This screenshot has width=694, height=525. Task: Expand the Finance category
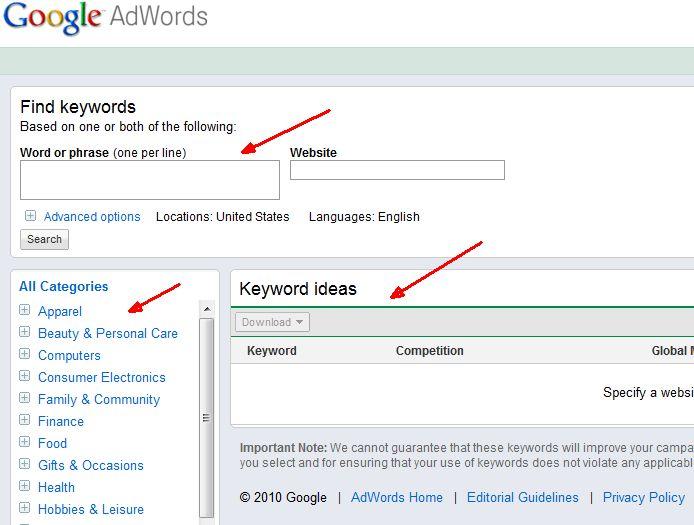coord(25,420)
